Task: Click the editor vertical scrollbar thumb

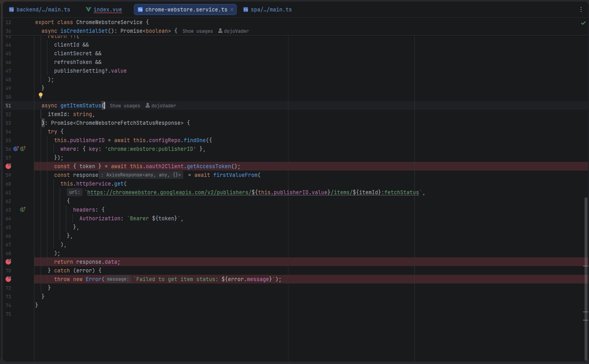Action: point(586,276)
